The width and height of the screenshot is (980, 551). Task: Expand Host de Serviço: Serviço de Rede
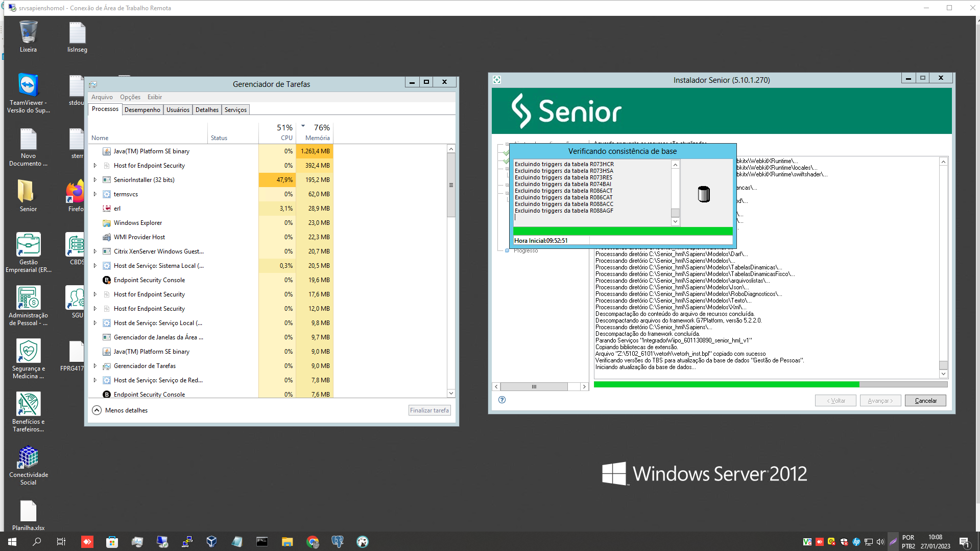tap(95, 380)
